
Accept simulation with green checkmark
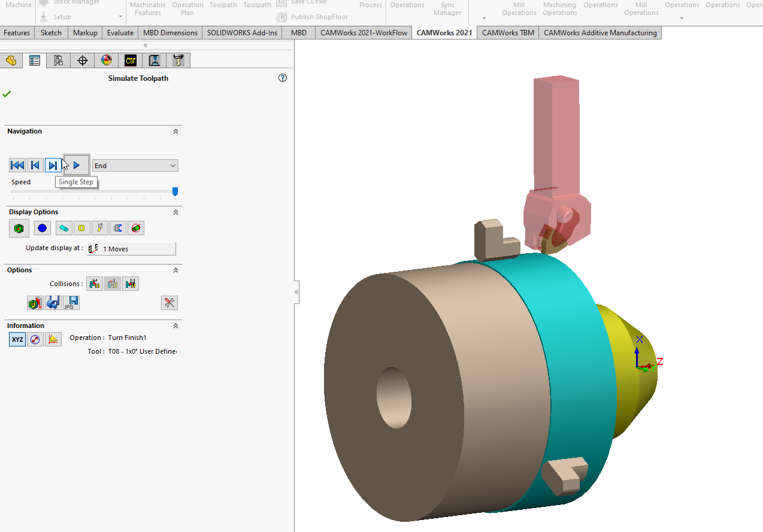(7, 94)
